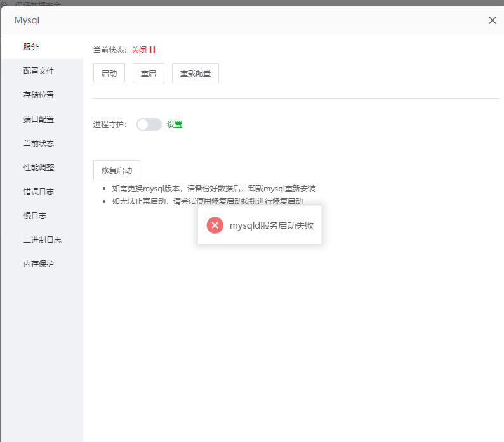The height and width of the screenshot is (442, 504).
Task: Click the 重启 button
Action: (149, 73)
